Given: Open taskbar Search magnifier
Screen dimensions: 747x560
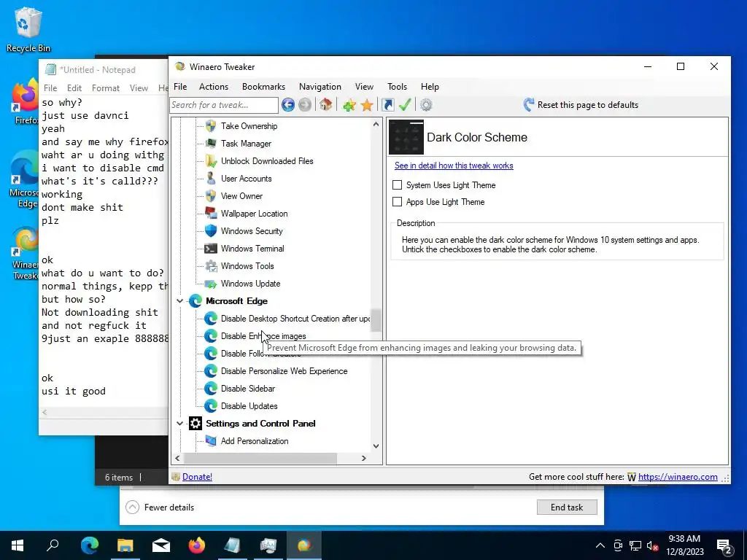Looking at the screenshot, I should (53, 545).
